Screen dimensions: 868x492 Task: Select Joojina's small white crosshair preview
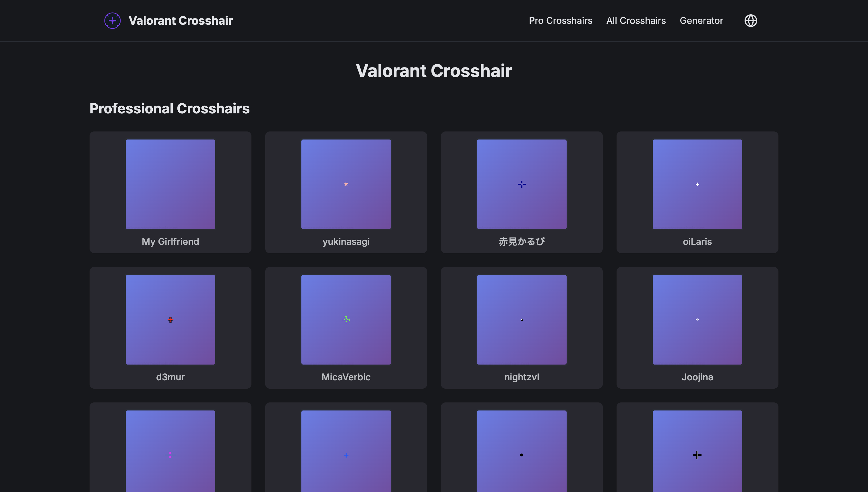[x=697, y=319]
